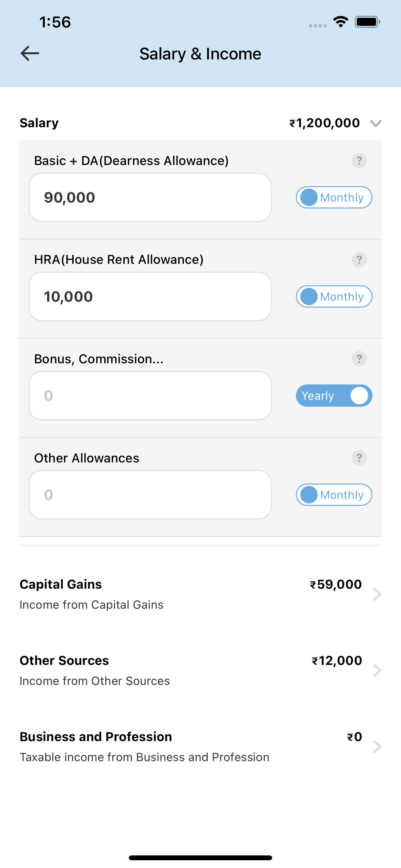Toggle Other Allowances Monthly switch
Image resolution: width=401 pixels, height=868 pixels.
pyautogui.click(x=334, y=495)
